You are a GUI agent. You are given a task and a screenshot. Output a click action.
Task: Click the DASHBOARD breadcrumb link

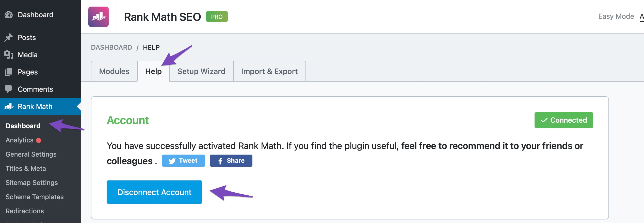[x=111, y=47]
